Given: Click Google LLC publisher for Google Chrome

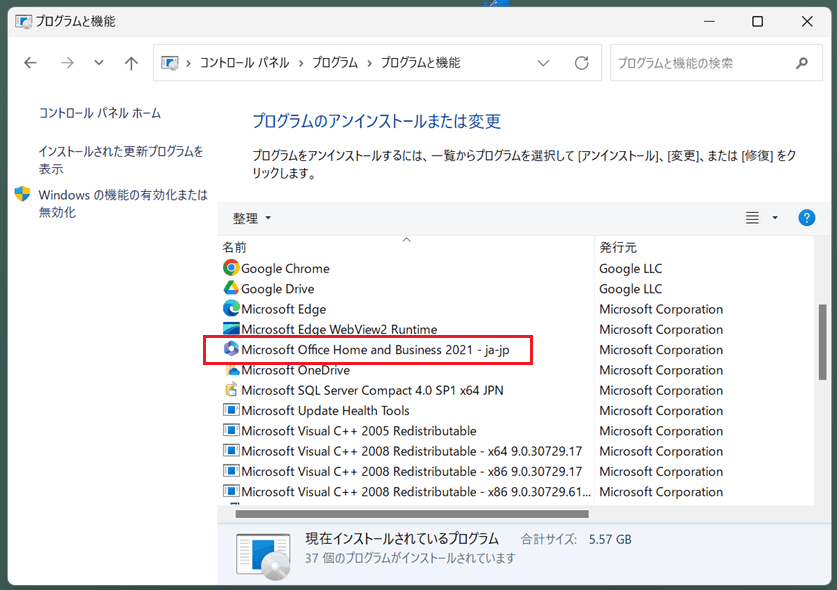Looking at the screenshot, I should point(630,269).
